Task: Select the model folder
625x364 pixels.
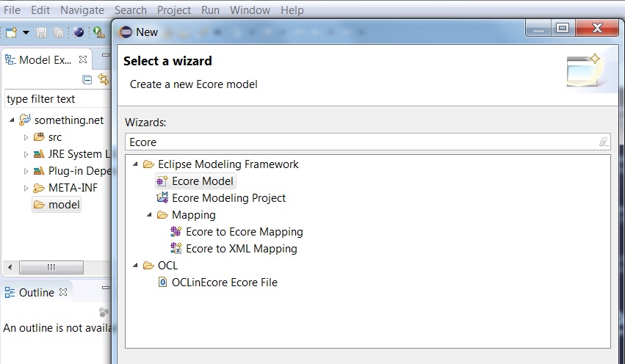Action: point(64,205)
